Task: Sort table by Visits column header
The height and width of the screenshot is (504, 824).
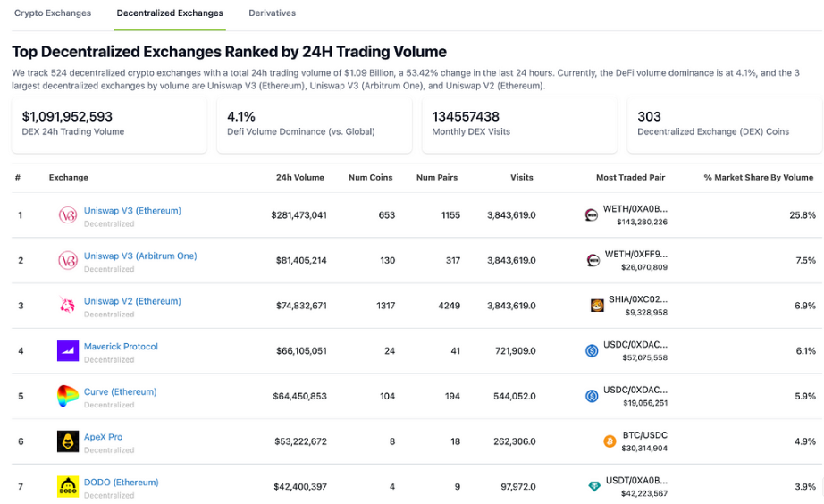Action: tap(522, 178)
